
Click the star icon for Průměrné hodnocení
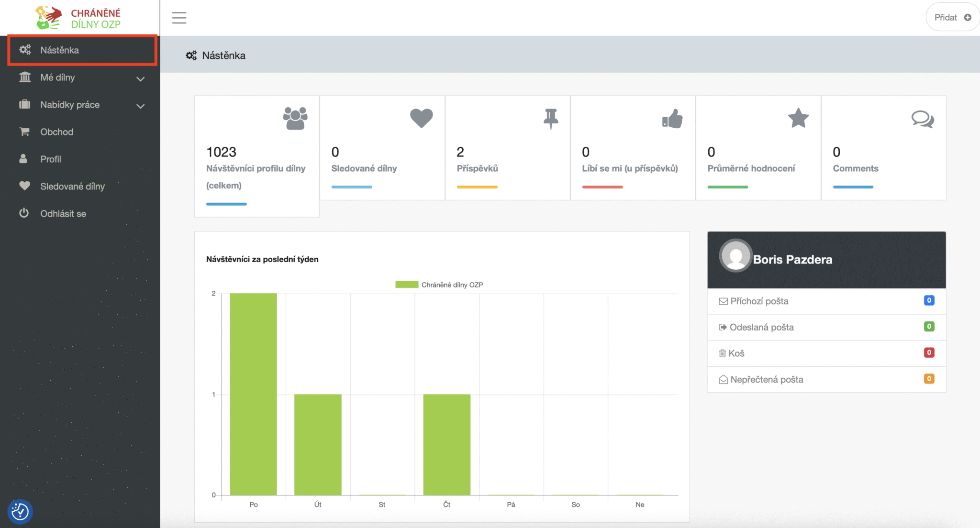coord(798,118)
